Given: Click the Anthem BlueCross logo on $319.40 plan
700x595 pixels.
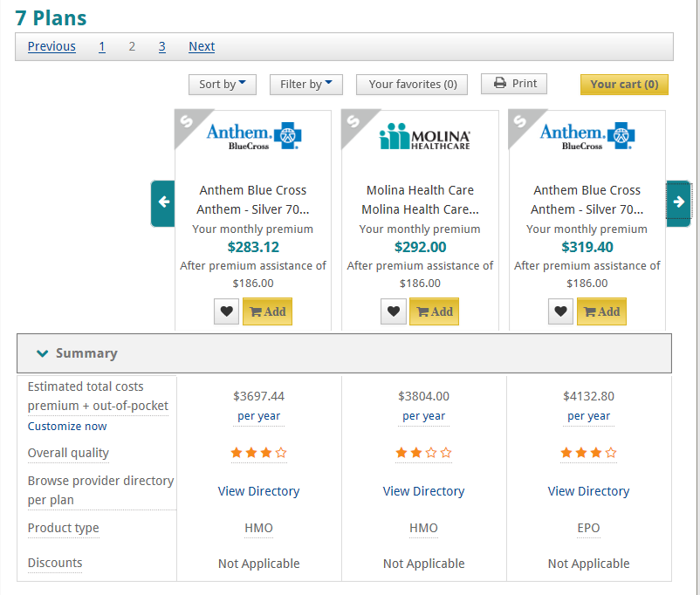Looking at the screenshot, I should (587, 136).
